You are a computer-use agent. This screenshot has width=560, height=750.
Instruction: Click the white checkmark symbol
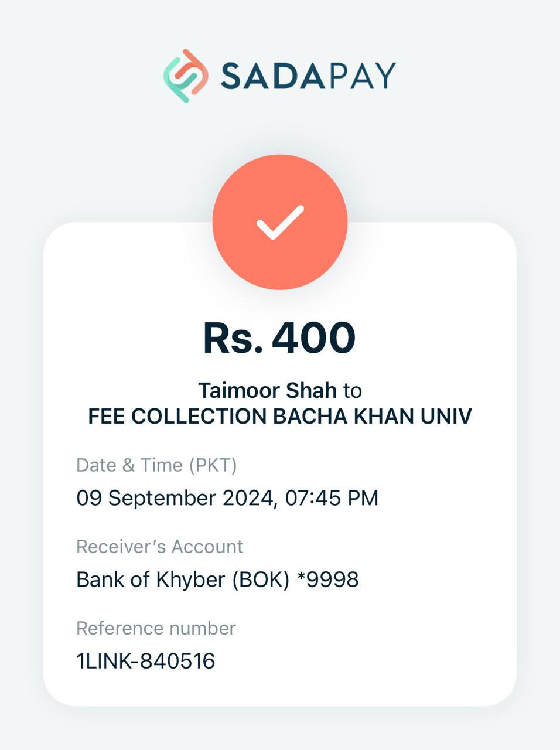point(280,222)
